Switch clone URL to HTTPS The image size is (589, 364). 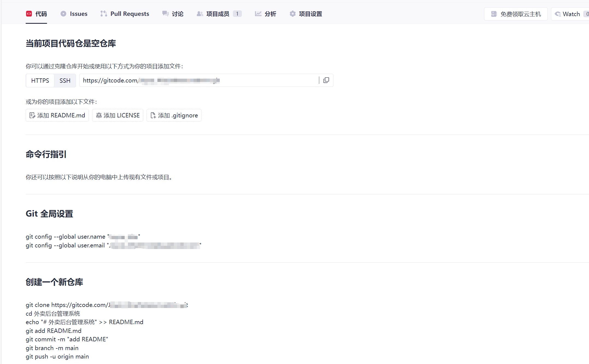click(x=40, y=80)
